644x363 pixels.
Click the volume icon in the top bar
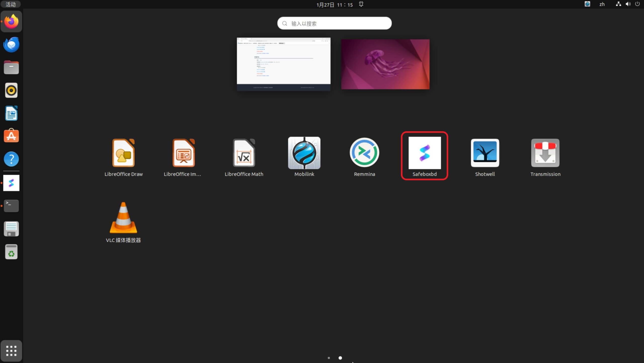tap(628, 4)
